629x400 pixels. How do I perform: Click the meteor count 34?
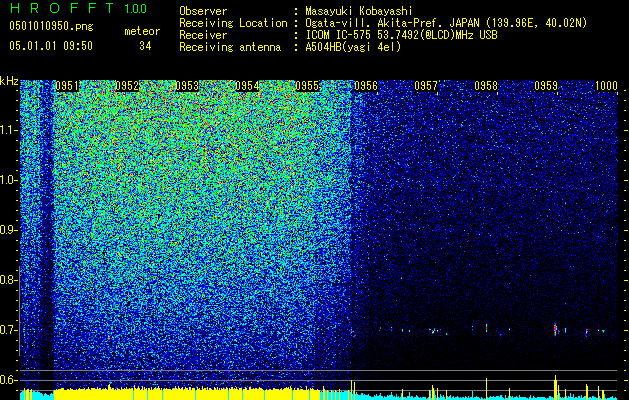(x=145, y=46)
